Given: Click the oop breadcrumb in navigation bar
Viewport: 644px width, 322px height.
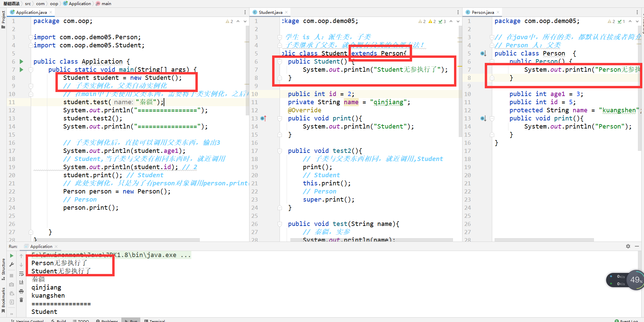Looking at the screenshot, I should 54,4.
